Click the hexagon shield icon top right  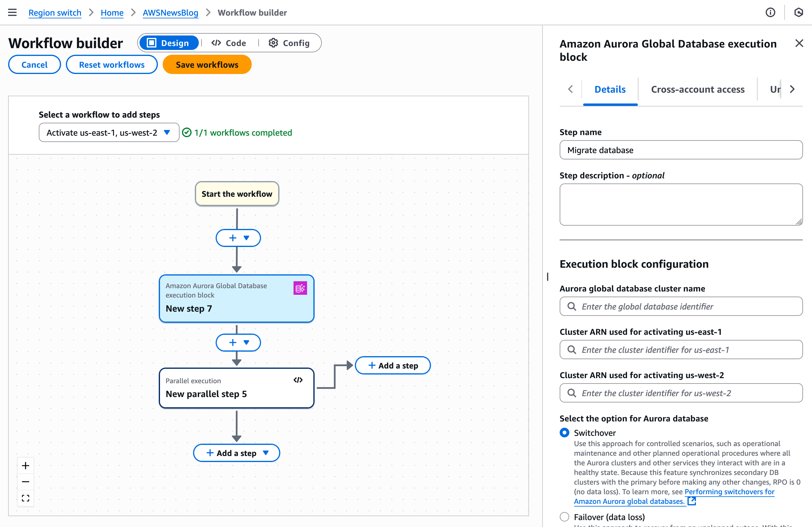798,13
